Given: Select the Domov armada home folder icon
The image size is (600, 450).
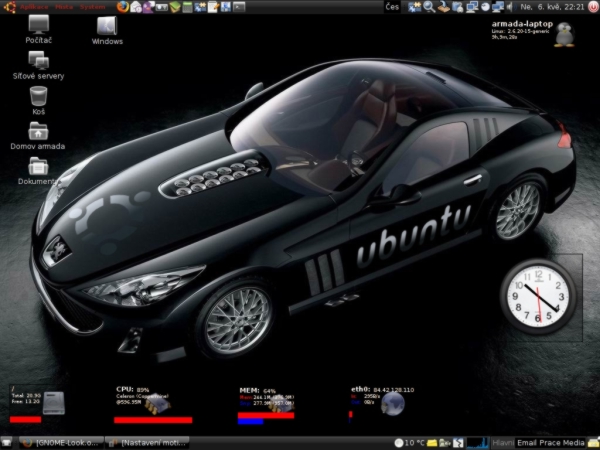Looking at the screenshot, I should pyautogui.click(x=38, y=136).
